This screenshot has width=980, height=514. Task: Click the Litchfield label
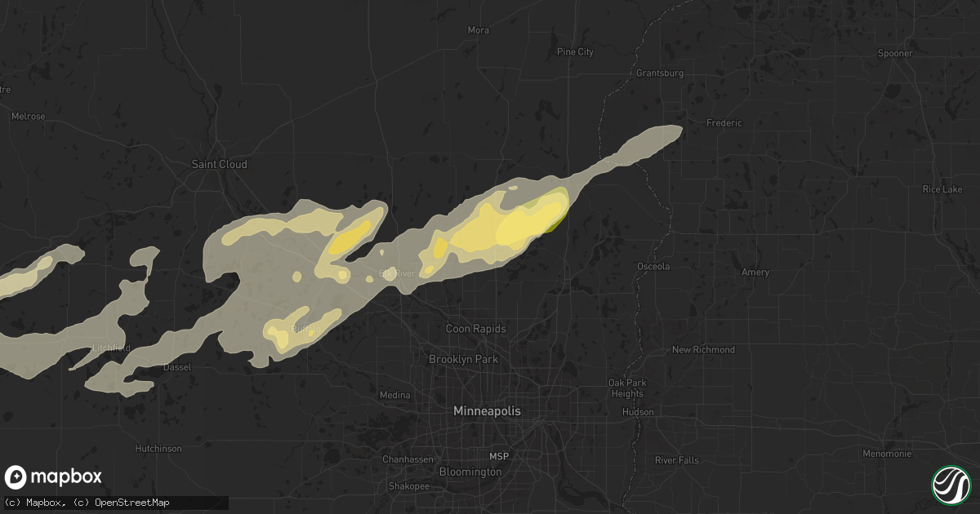tap(110, 348)
